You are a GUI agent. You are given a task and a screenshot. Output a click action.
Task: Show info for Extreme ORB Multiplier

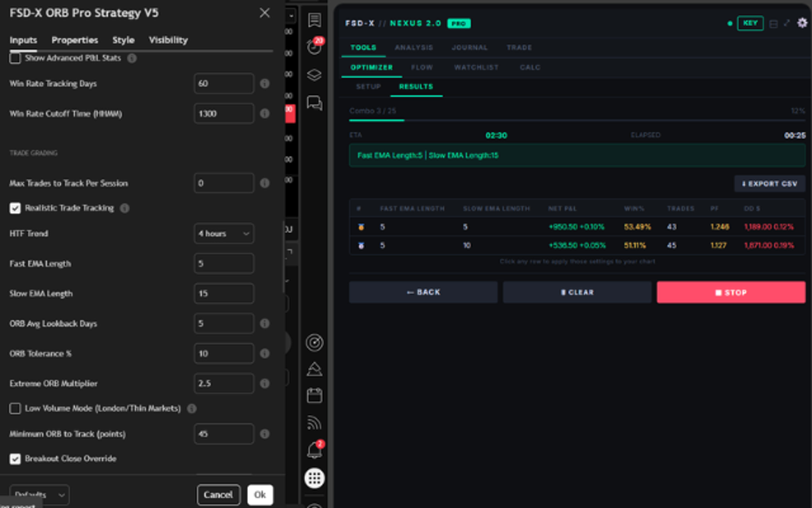pos(265,383)
